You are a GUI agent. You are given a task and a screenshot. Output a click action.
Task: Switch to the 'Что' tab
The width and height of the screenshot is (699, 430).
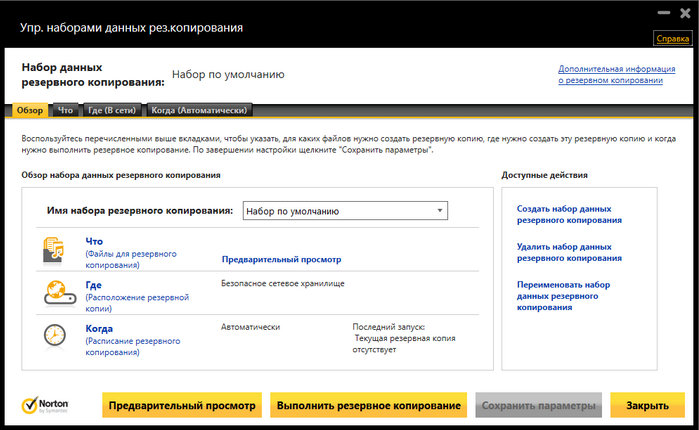(65, 110)
